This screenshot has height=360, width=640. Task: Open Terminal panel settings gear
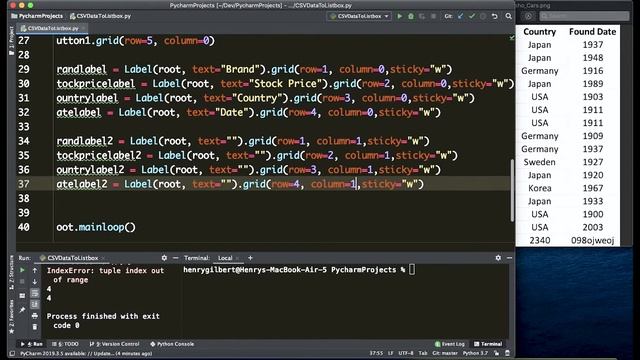pyautogui.click(x=498, y=258)
